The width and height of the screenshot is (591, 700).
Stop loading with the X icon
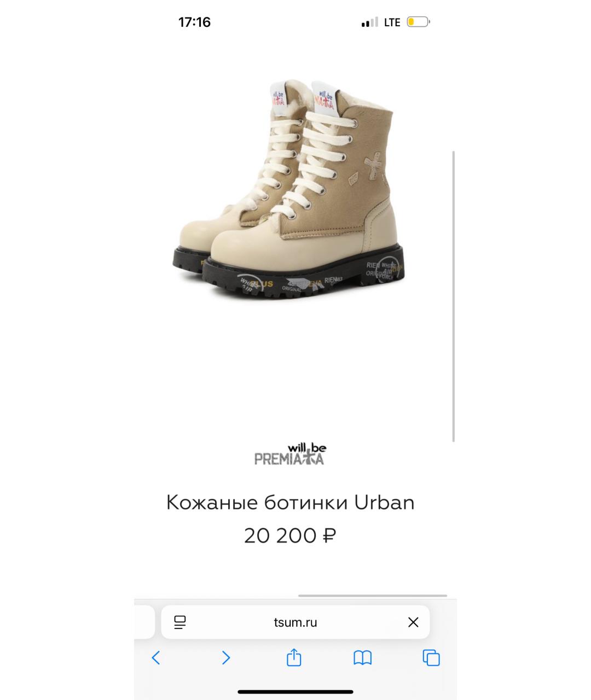413,622
